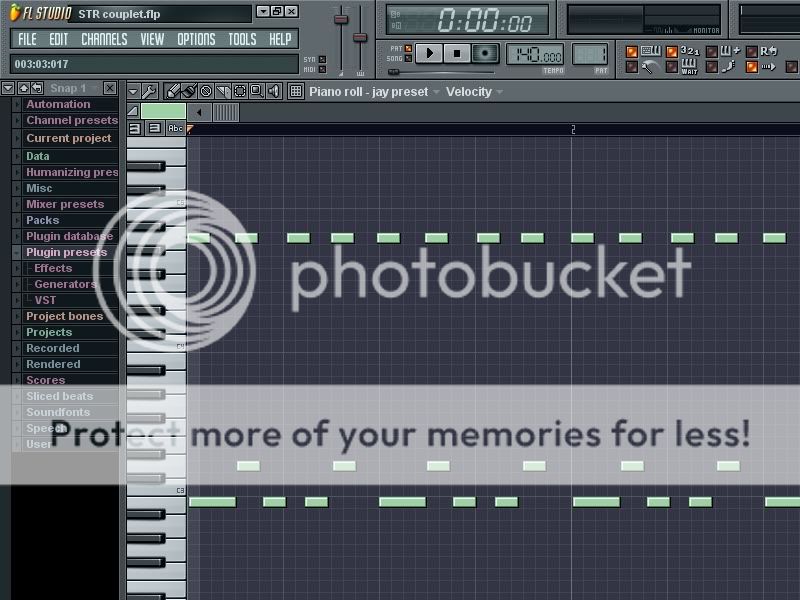Select the pencil draw tool

[172, 91]
